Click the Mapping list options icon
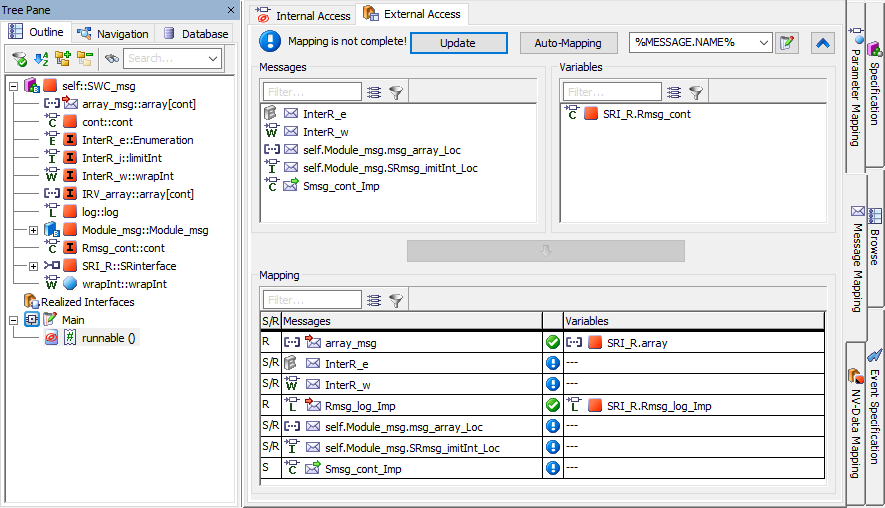885x508 pixels. coord(374,300)
